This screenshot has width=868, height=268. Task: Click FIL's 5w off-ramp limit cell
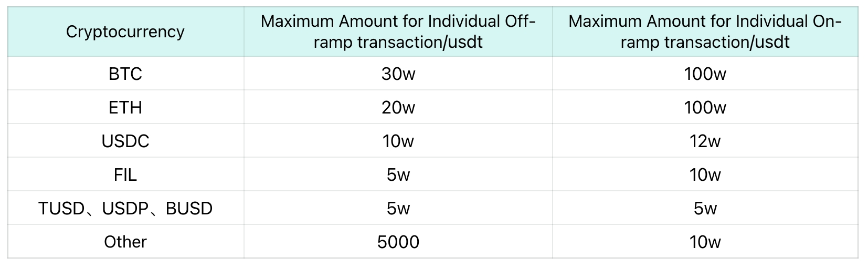(x=398, y=174)
